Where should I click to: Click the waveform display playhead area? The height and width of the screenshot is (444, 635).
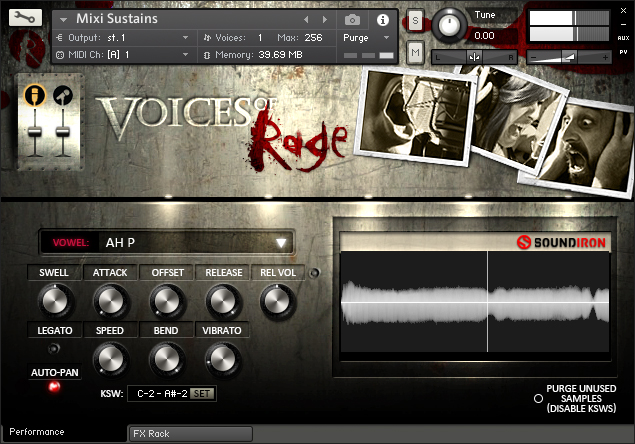[475, 302]
